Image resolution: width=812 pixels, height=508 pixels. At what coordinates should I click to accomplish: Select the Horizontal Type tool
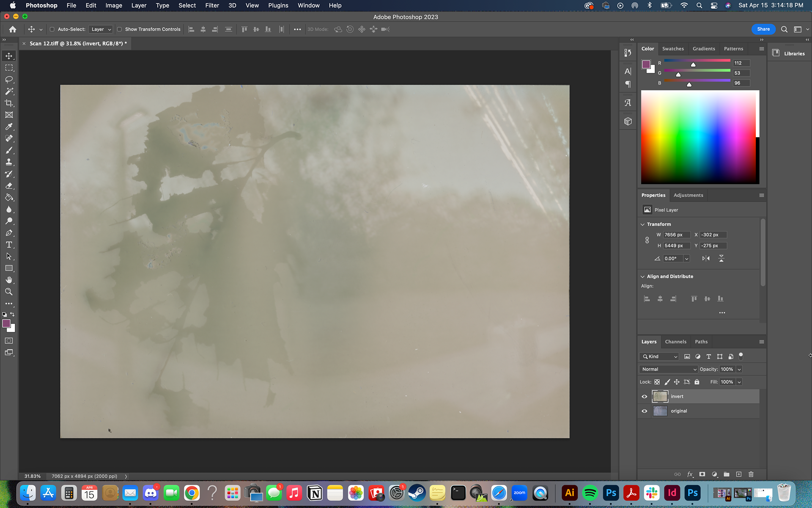9,245
